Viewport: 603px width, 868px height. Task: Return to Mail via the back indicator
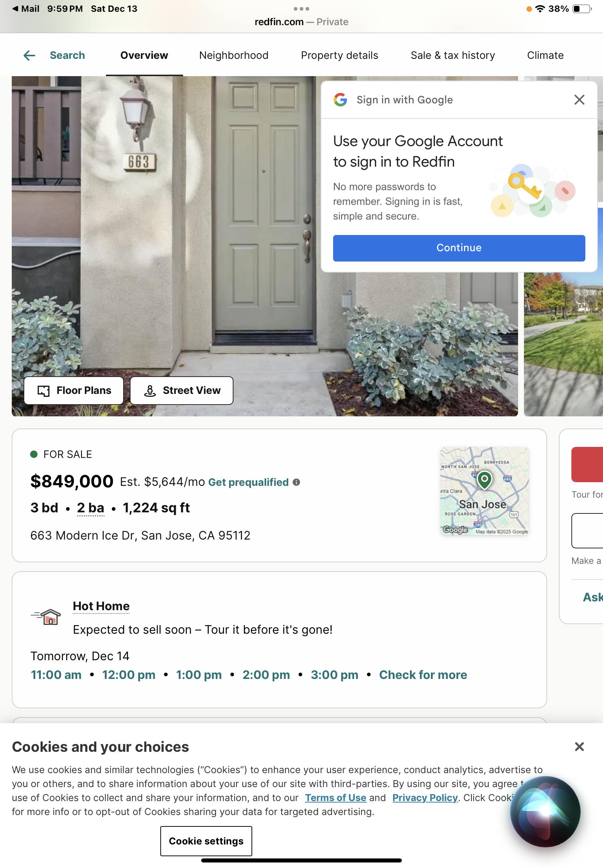(25, 9)
